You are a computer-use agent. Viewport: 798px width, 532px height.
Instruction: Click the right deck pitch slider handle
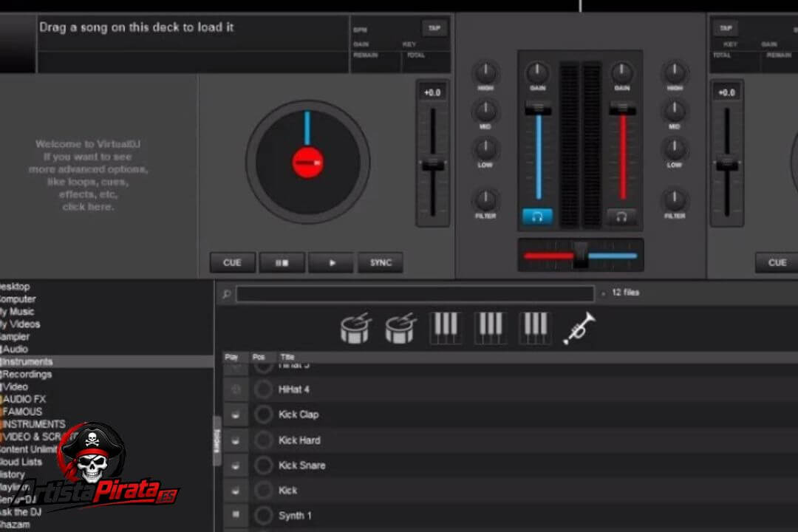[x=727, y=165]
